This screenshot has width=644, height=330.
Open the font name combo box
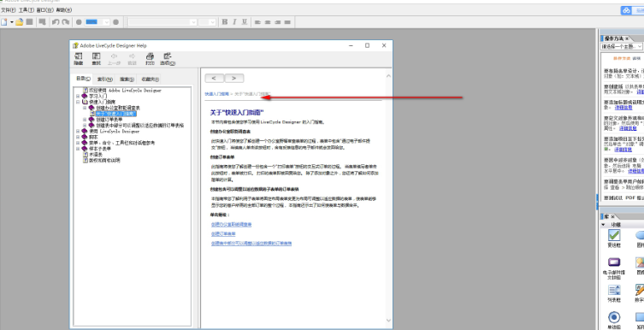(x=162, y=22)
